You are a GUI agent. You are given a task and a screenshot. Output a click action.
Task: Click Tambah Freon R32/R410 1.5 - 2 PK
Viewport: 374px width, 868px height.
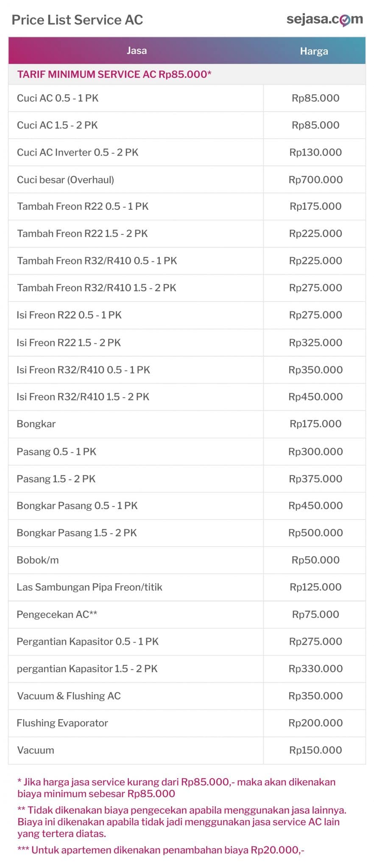pyautogui.click(x=97, y=288)
